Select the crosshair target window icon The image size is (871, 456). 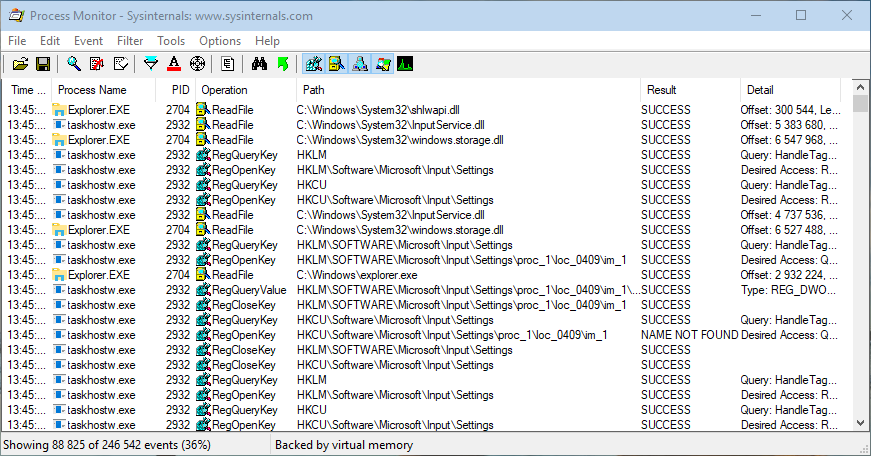click(197, 64)
